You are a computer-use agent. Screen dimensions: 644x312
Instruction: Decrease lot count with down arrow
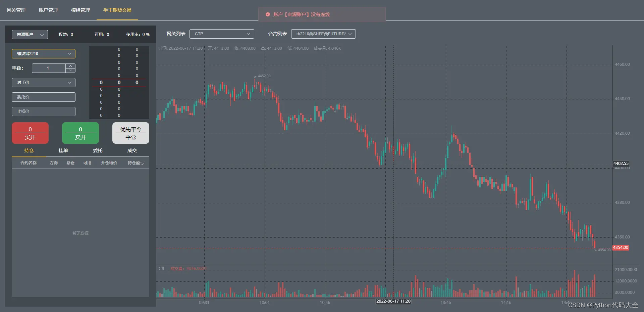pos(70,70)
